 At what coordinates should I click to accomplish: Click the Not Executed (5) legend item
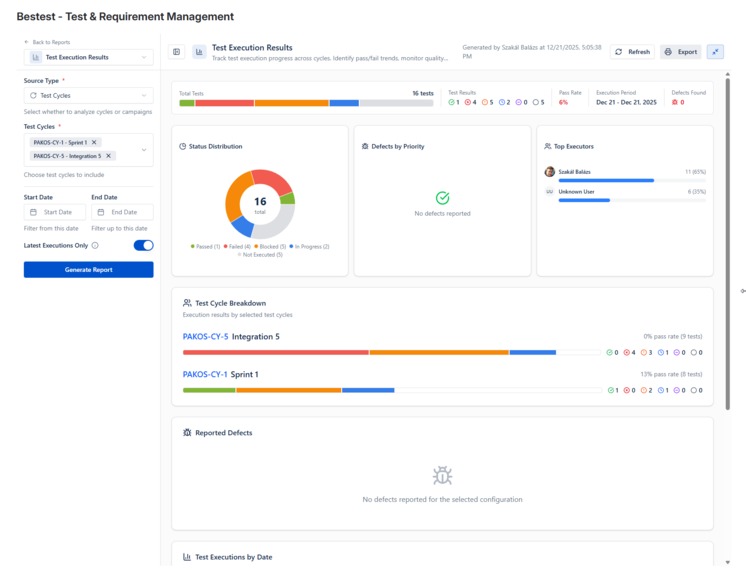[260, 255]
